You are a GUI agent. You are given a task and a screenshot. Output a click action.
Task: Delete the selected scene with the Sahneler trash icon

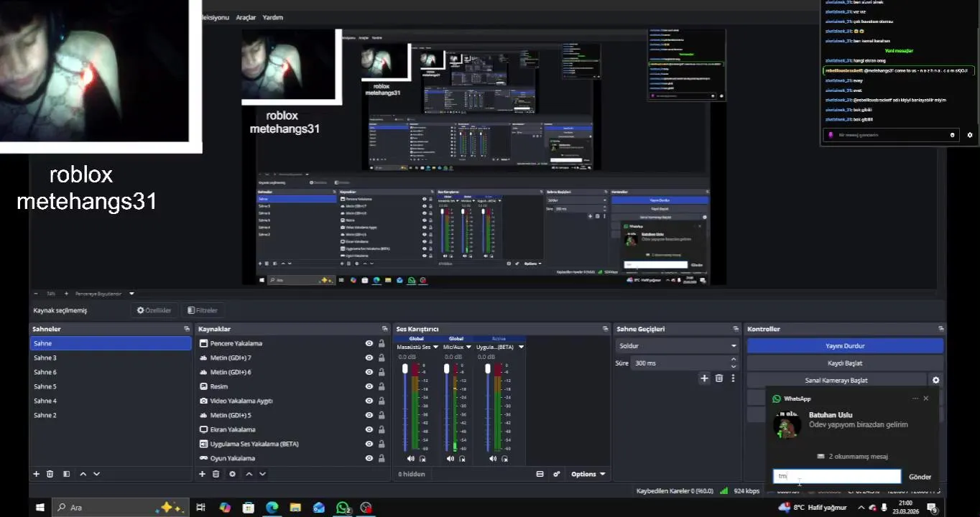pos(50,474)
